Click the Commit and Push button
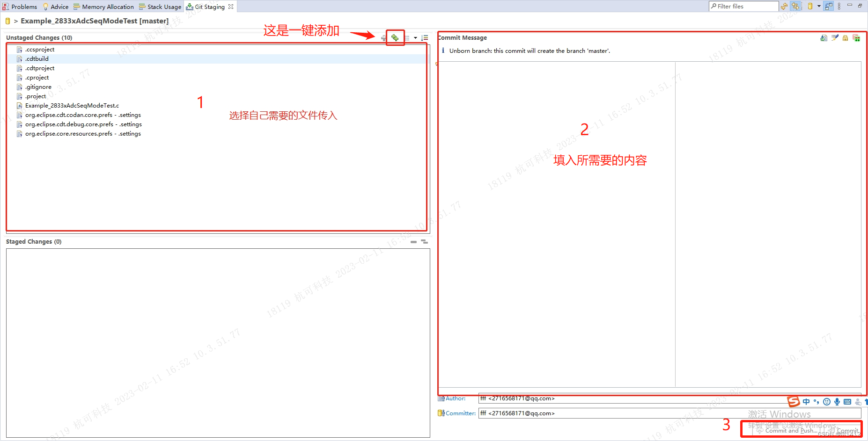This screenshot has width=868, height=441. (790, 431)
